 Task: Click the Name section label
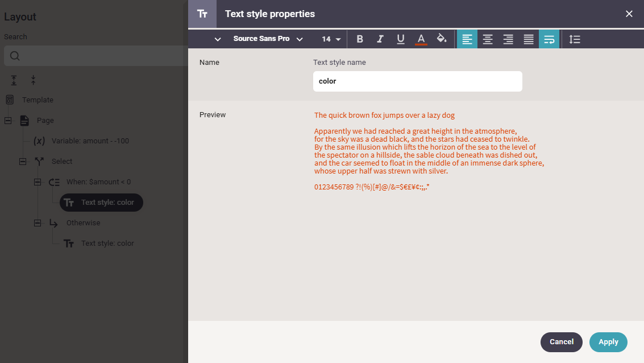click(x=210, y=63)
